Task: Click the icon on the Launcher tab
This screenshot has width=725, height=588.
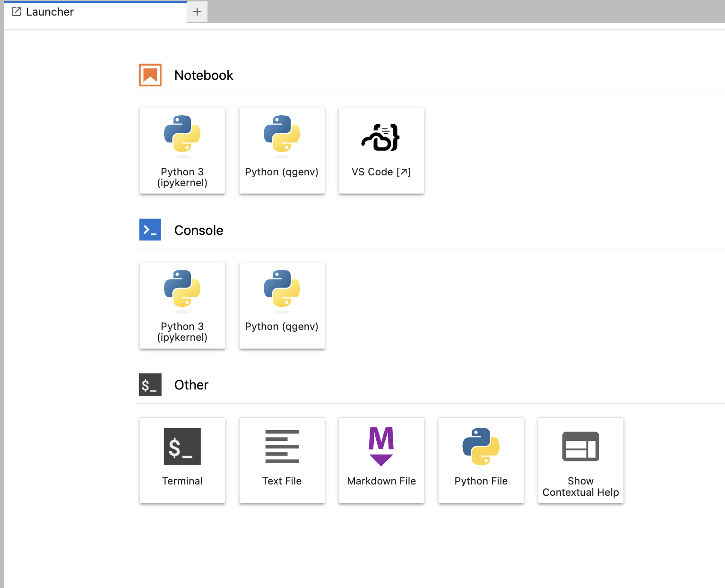Action: point(17,12)
